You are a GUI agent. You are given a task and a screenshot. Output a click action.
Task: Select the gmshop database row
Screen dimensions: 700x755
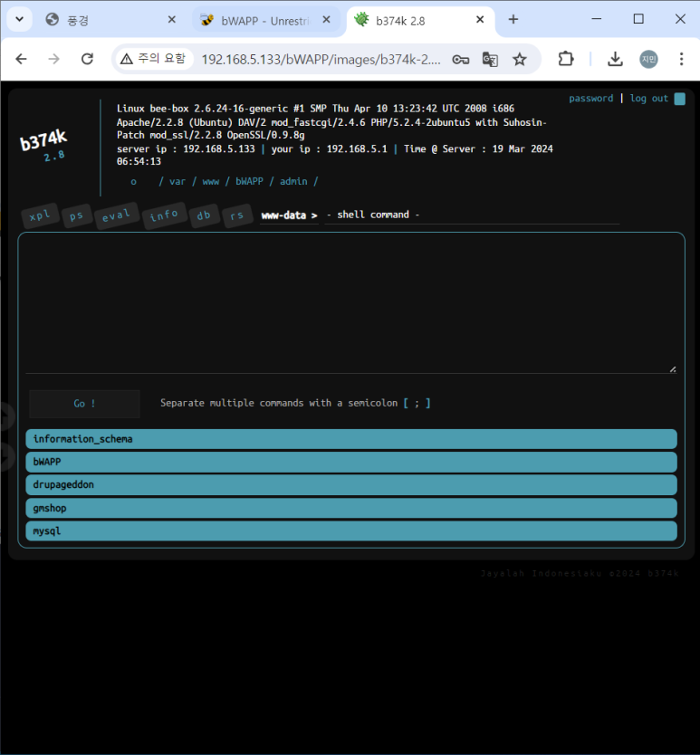point(351,508)
